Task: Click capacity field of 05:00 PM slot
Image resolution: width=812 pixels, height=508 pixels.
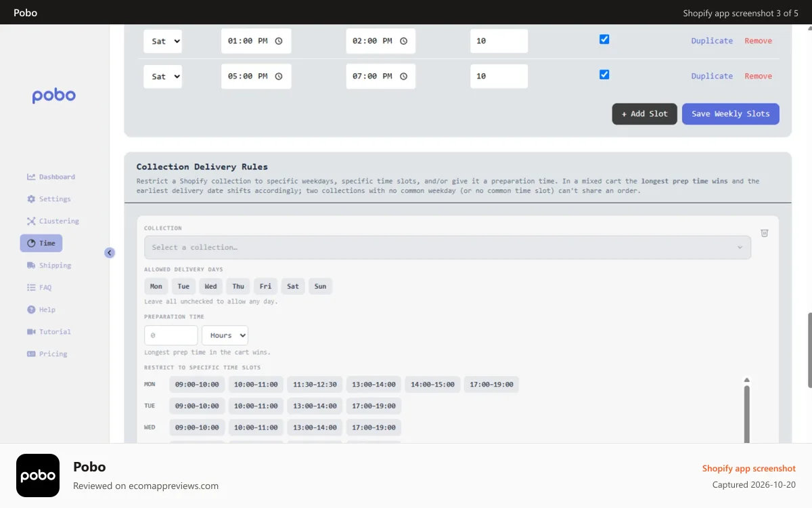Action: click(499, 77)
